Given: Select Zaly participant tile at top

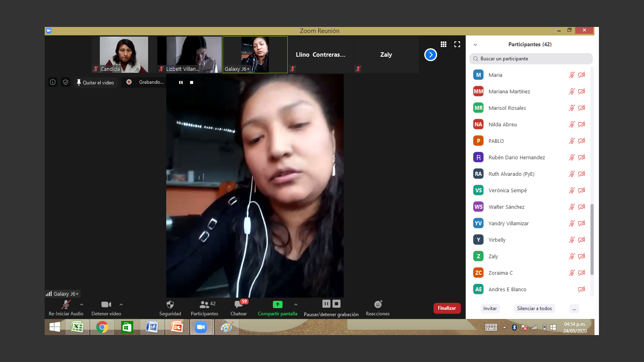Looking at the screenshot, I should coord(386,55).
